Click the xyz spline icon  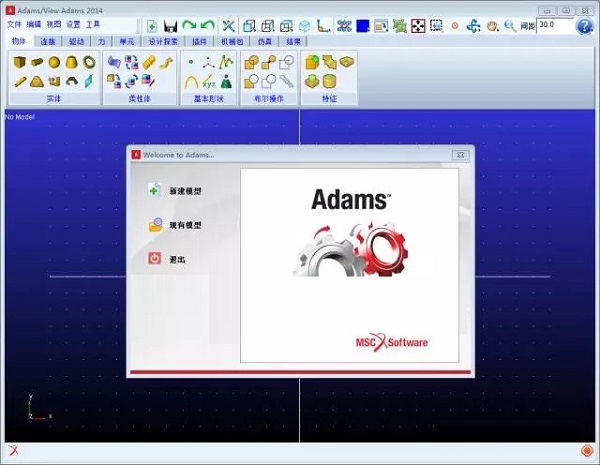209,82
